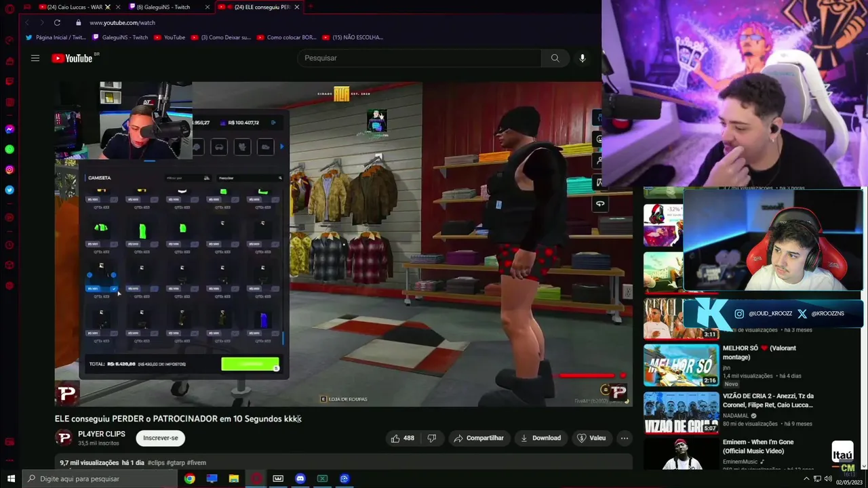This screenshot has width=868, height=488.
Task: Start voice search with microphone icon
Action: tap(582, 58)
